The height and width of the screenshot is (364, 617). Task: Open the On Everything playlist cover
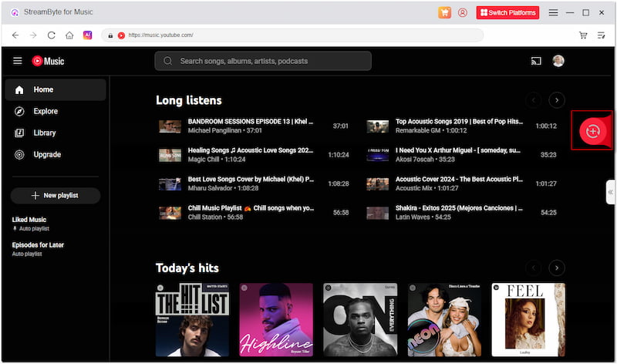pos(360,320)
